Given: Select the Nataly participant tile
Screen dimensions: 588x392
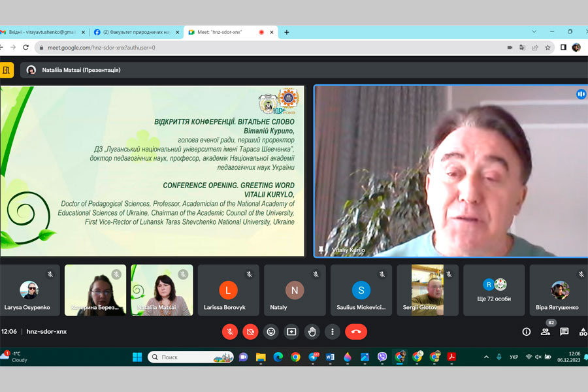Looking at the screenshot, I should point(295,290).
